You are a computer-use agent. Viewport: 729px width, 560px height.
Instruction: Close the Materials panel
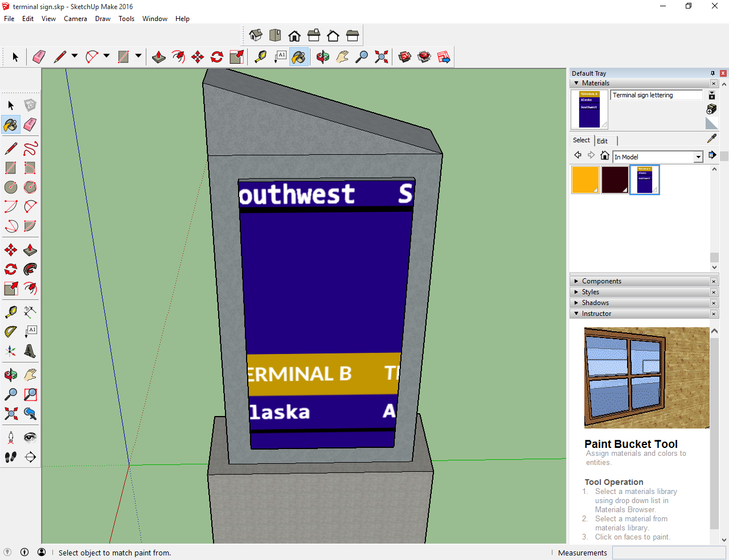pyautogui.click(x=714, y=83)
